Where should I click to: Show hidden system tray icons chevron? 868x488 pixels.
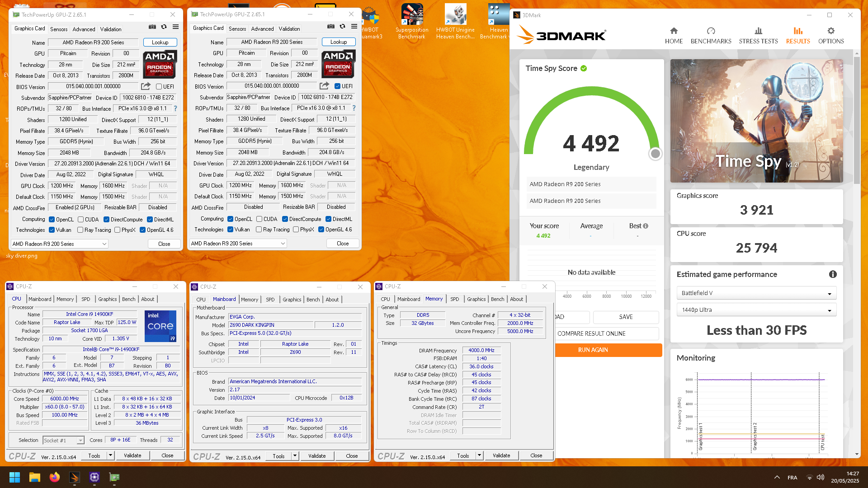(777, 478)
